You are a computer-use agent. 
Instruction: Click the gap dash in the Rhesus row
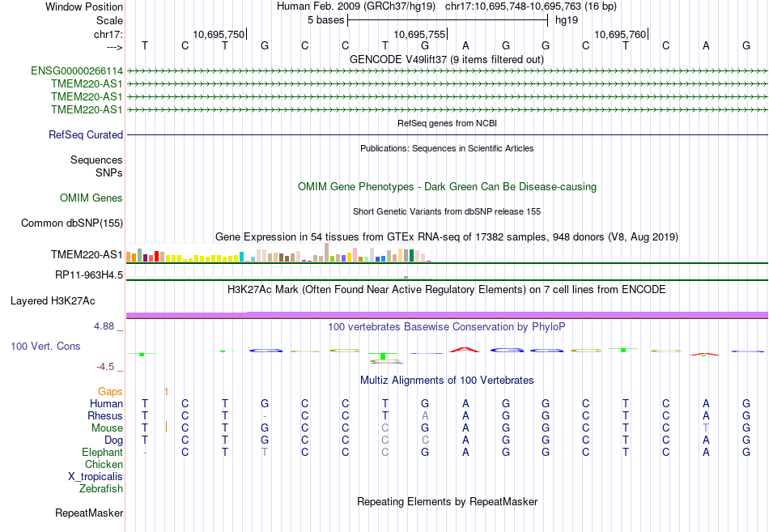point(265,417)
